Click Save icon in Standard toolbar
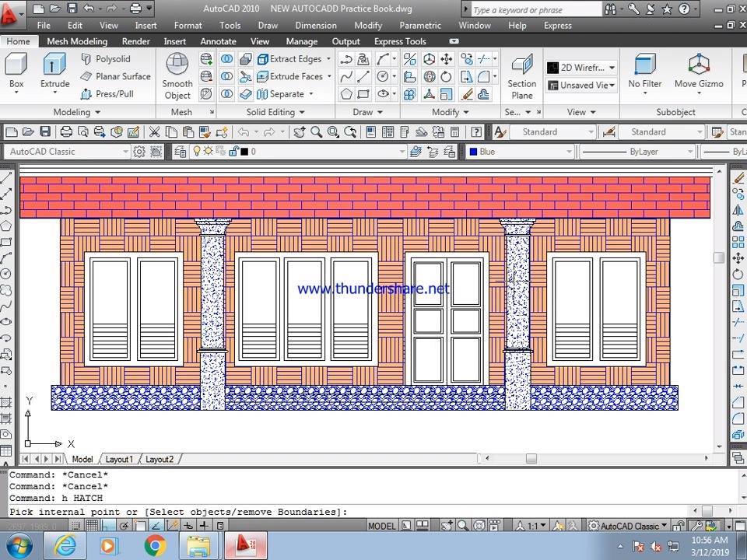Image resolution: width=747 pixels, height=560 pixels. [45, 131]
